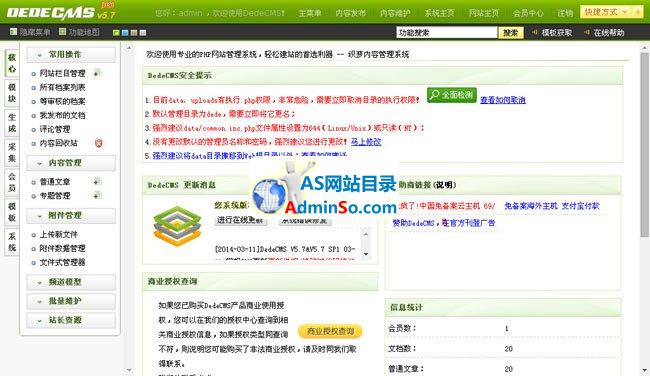Click the green 全面检测 button
The image size is (650, 376).
(x=452, y=95)
